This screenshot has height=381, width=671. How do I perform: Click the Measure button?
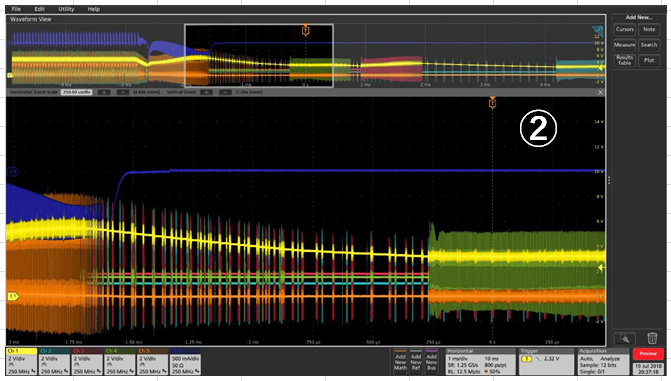pos(625,45)
